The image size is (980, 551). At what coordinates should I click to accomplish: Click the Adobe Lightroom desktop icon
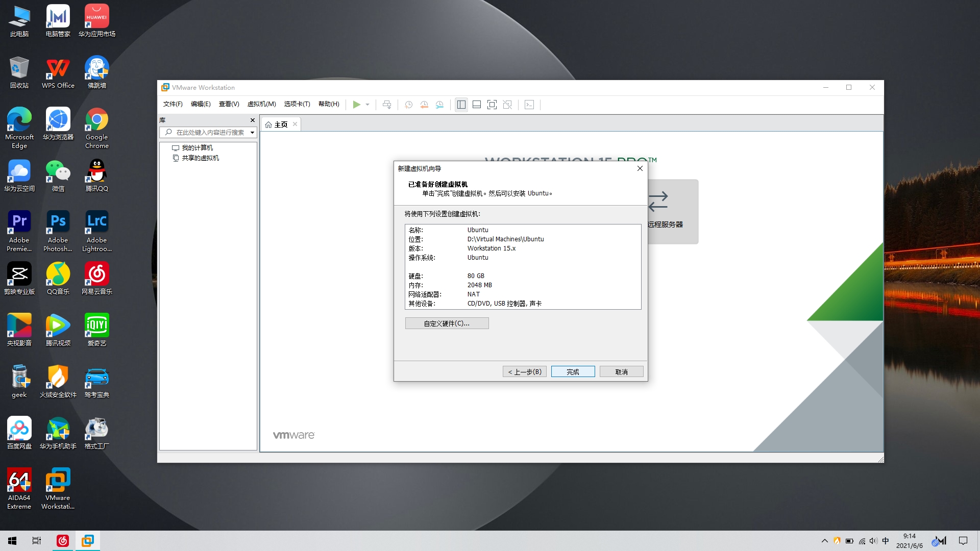pos(97,232)
